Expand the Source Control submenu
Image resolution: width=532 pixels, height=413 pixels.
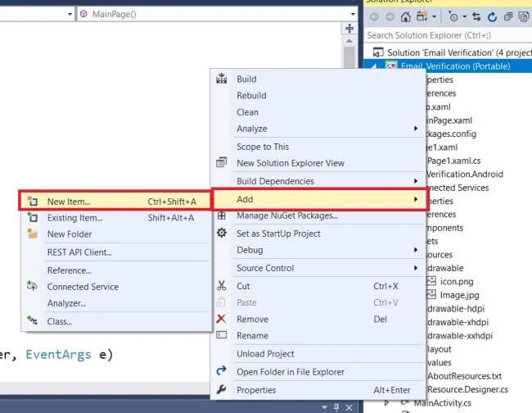(416, 268)
